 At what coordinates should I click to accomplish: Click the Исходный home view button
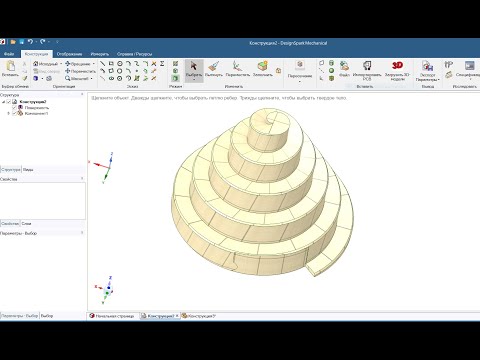pyautogui.click(x=45, y=64)
